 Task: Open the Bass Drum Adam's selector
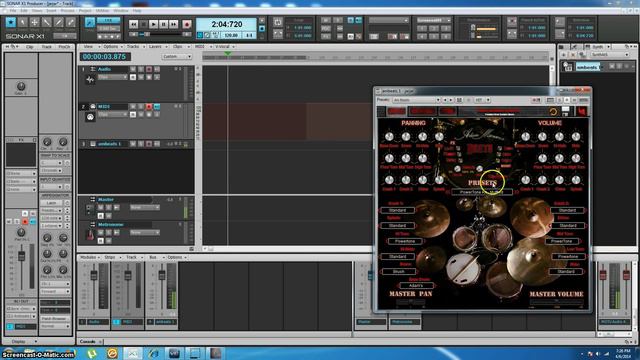416,286
